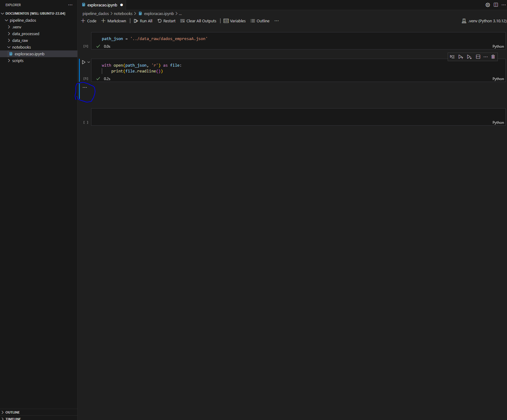The image size is (507, 420).
Task: Split cell icon in cell toolbar
Action: 478,57
